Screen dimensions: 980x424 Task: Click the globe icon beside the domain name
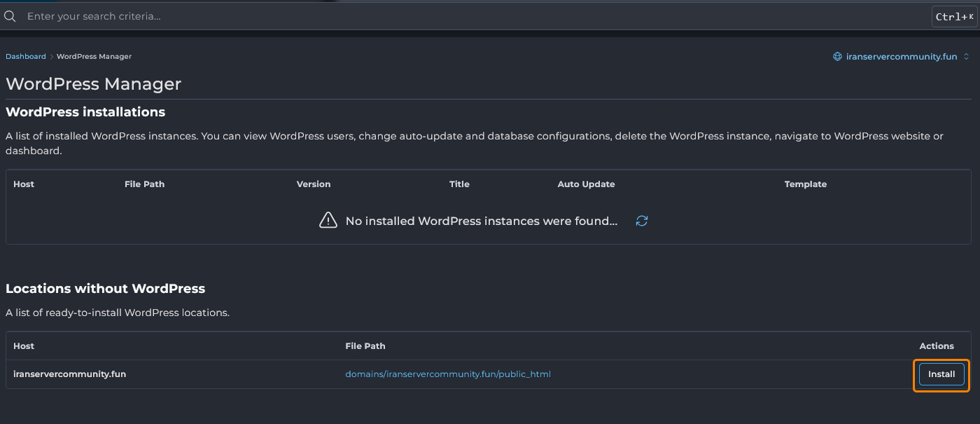click(x=837, y=56)
